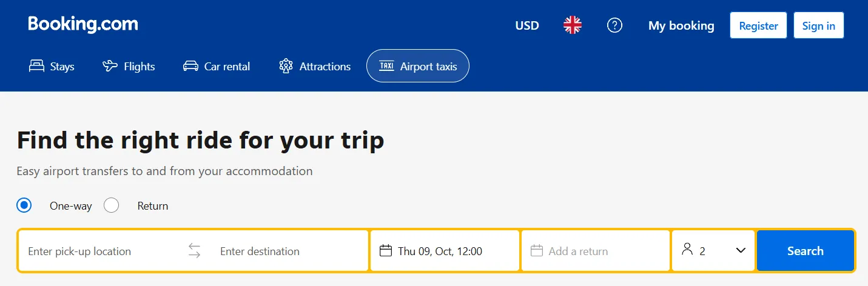This screenshot has width=868, height=286.
Task: Click the bed icon for Stays
Action: 37,66
